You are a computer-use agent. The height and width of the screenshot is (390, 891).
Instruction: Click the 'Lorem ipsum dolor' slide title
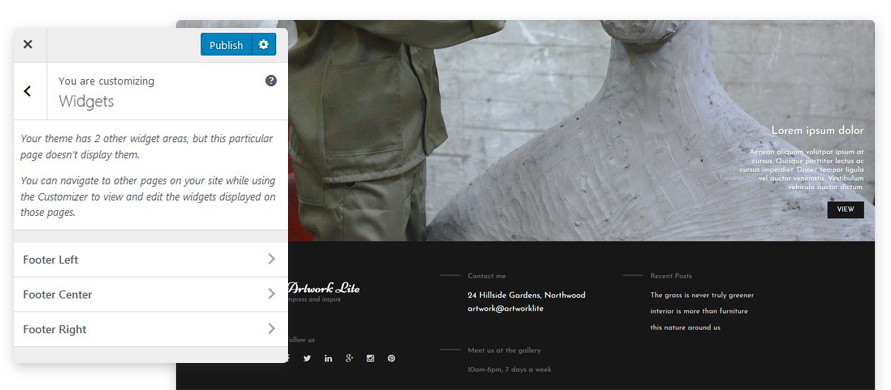pos(817,131)
